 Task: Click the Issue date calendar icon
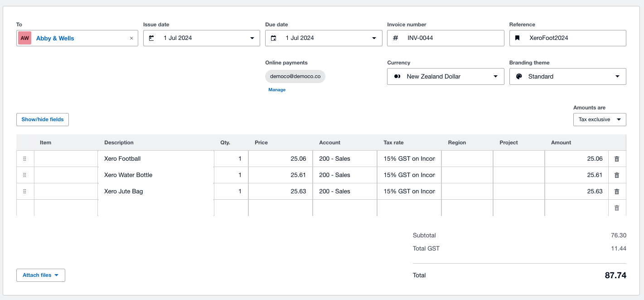click(151, 38)
